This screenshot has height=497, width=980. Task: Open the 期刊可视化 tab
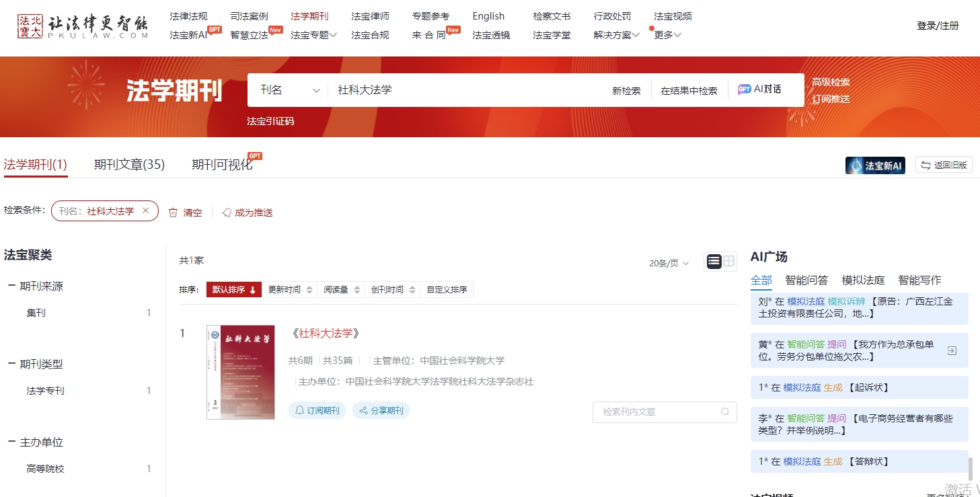point(222,165)
